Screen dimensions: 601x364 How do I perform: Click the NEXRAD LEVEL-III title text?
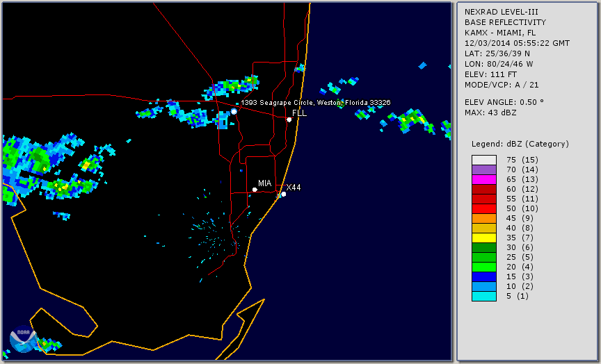(502, 13)
